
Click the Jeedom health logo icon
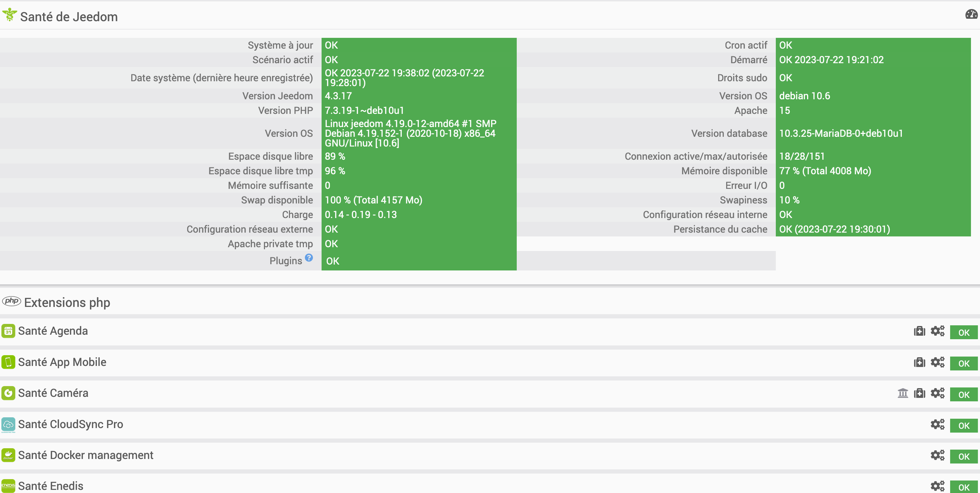click(9, 15)
